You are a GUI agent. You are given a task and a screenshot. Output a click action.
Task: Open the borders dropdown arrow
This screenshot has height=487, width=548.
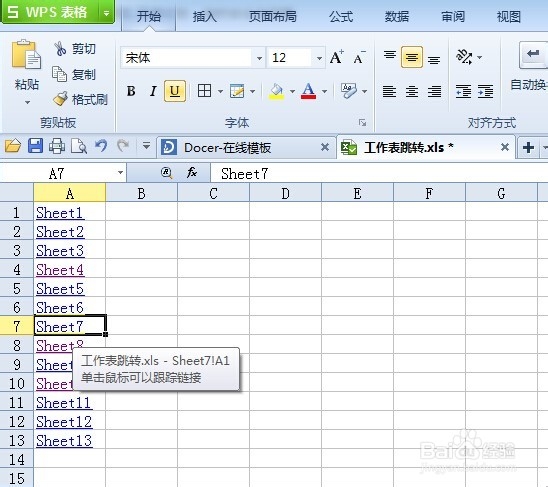click(220, 92)
